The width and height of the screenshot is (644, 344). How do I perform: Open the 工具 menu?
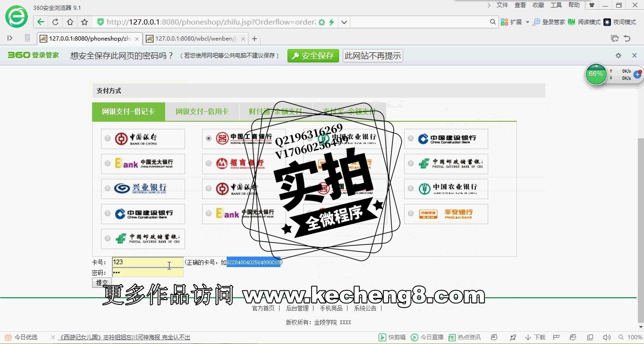pyautogui.click(x=556, y=5)
